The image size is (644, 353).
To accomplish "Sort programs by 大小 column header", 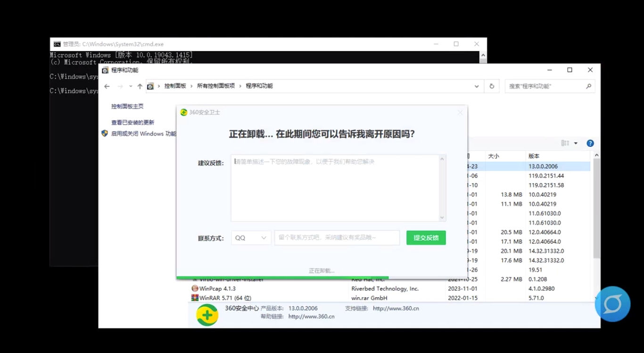I will [505, 156].
